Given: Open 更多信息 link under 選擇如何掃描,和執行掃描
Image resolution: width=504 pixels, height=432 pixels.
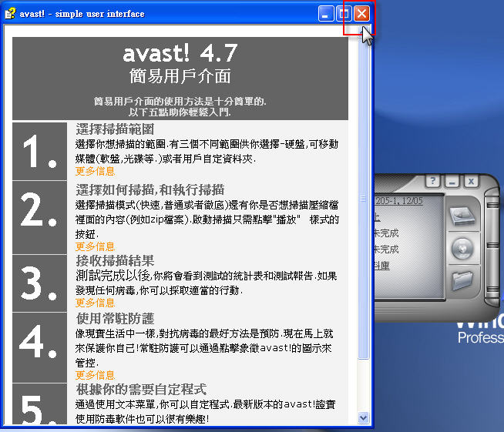Looking at the screenshot, I should point(95,246).
